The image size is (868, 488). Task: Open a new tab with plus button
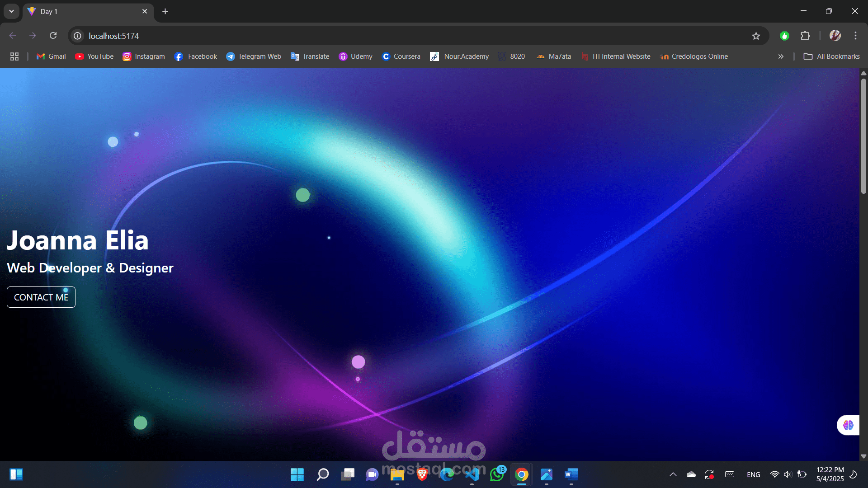click(x=165, y=11)
